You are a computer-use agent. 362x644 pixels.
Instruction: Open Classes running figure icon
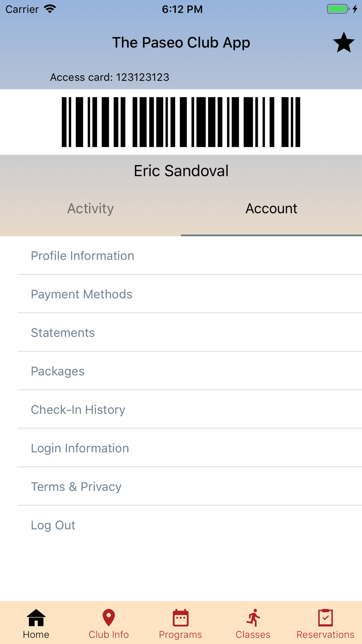pos(253,618)
